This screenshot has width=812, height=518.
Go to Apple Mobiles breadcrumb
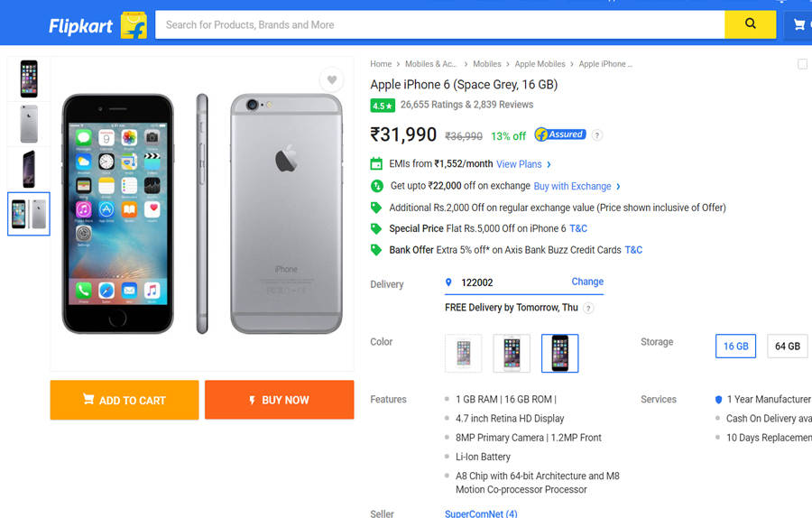click(540, 64)
